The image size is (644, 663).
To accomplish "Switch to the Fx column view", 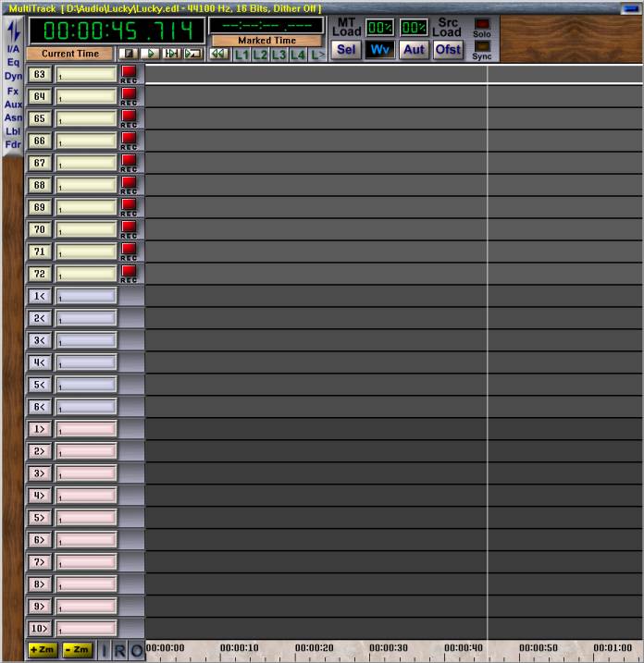I will coord(13,91).
